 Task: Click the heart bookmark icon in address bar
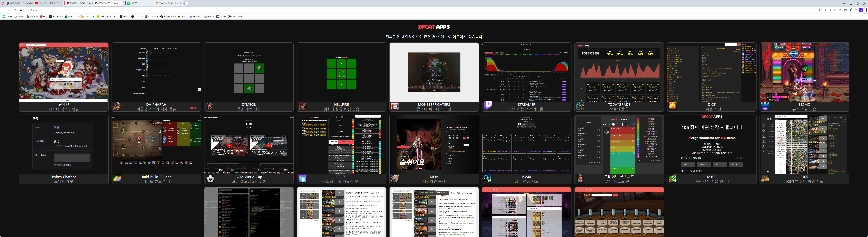pos(845,10)
